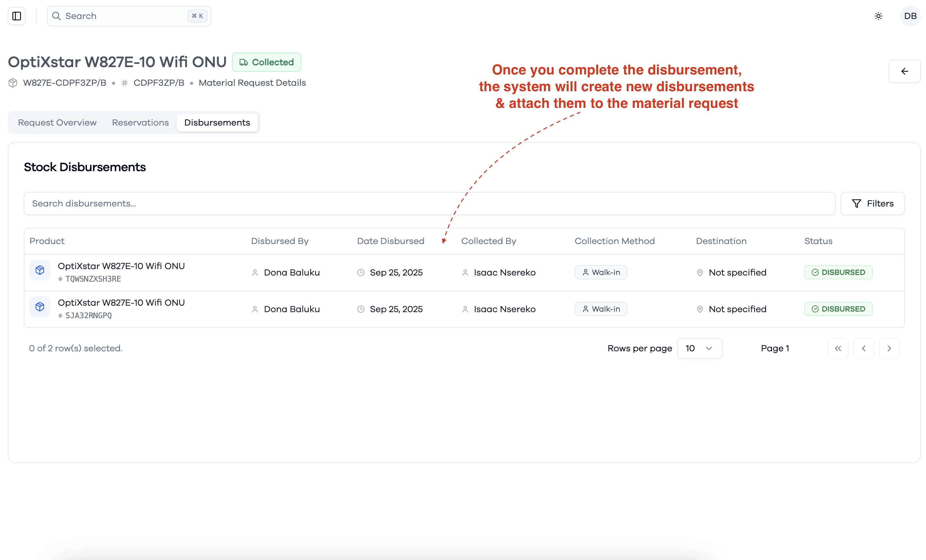Open the Reservations tab
The image size is (926, 560).
[140, 123]
